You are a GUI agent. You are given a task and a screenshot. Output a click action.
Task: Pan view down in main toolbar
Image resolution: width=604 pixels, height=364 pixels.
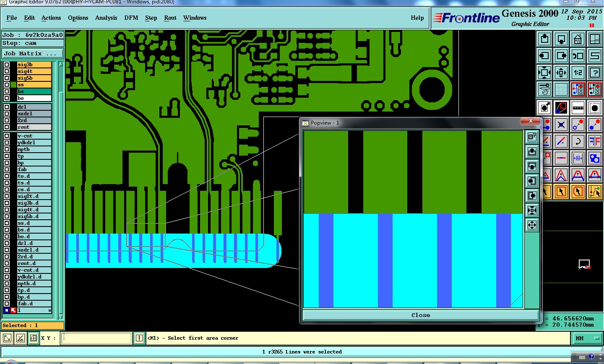pos(561,39)
